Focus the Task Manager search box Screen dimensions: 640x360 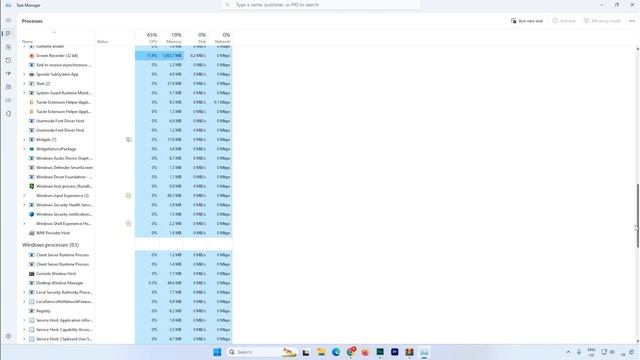320,5
